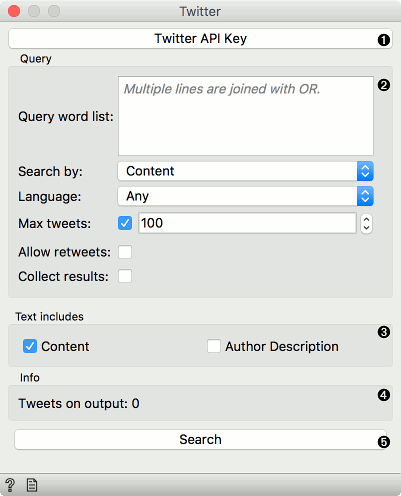Screen dimensions: 401x496
Task: Click annotation marker number 3
Action: [x=384, y=332]
